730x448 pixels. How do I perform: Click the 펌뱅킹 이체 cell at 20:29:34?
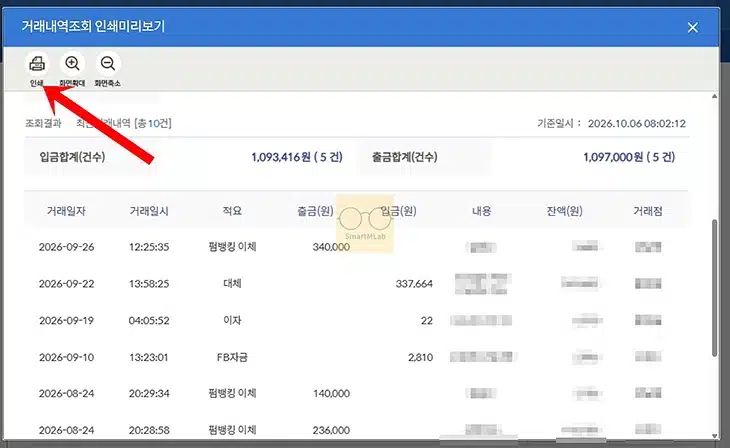(x=232, y=393)
